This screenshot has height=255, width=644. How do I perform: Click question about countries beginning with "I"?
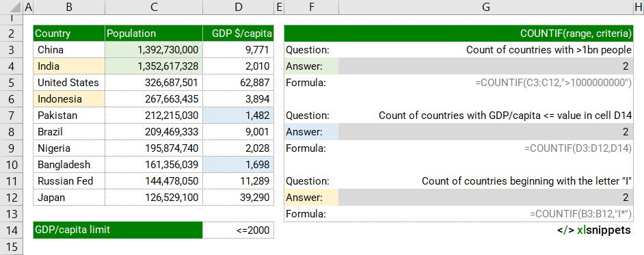[526, 181]
